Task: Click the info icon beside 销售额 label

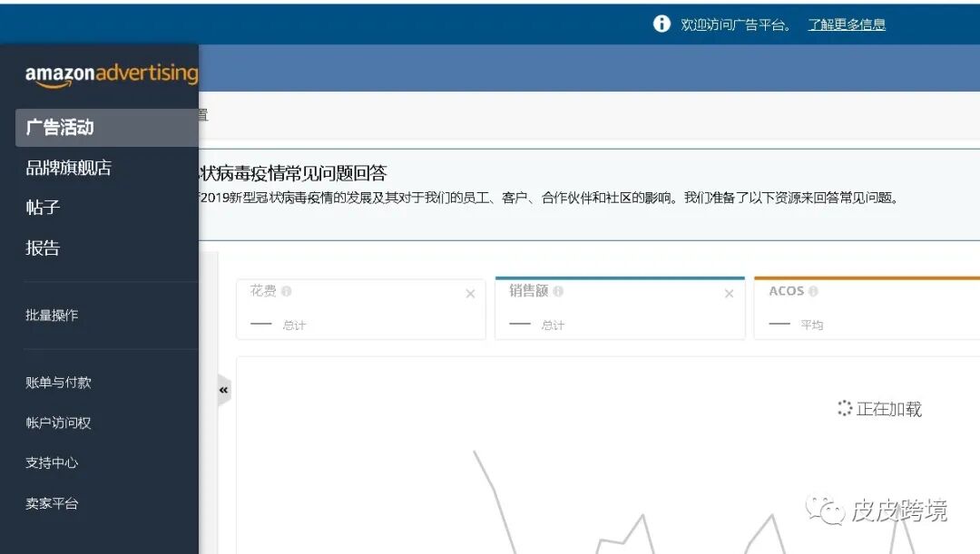Action: click(558, 290)
